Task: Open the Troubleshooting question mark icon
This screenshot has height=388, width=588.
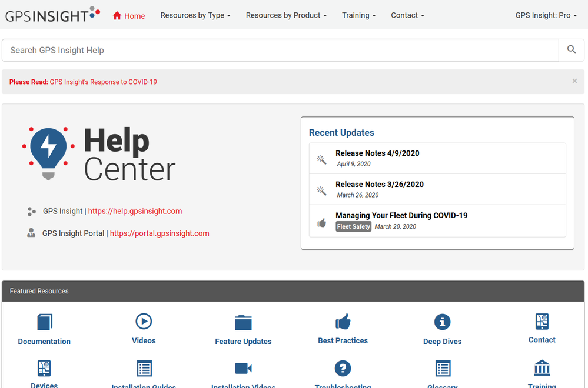Action: (x=343, y=369)
